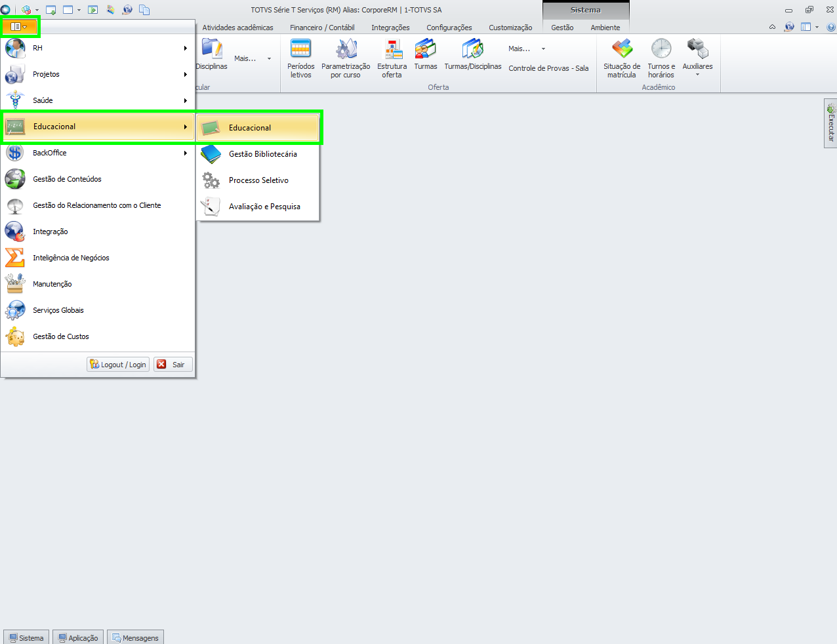837x644 pixels.
Task: Expand the Auxiliares dropdown
Action: pyautogui.click(x=697, y=58)
